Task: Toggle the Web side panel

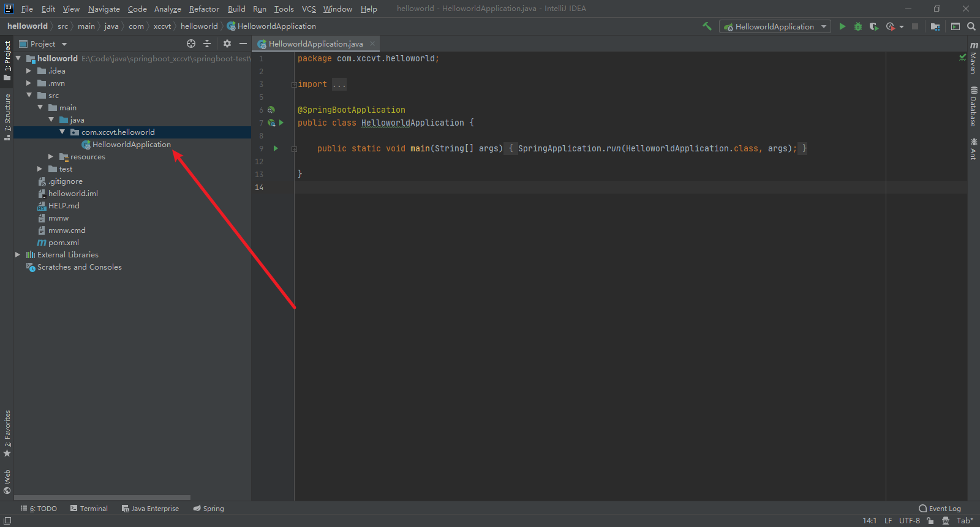Action: pos(7,482)
